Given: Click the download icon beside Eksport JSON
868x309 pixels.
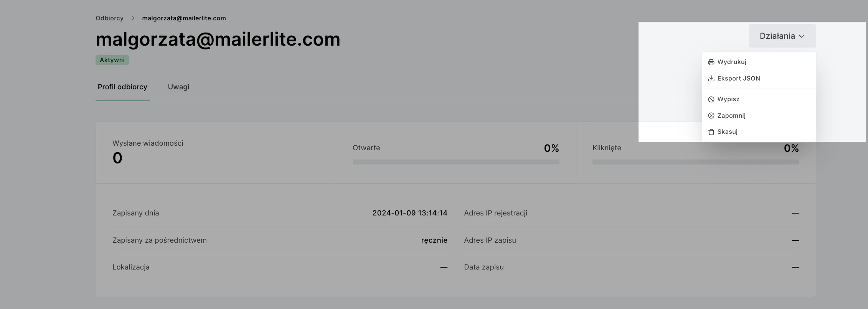Looking at the screenshot, I should (711, 79).
